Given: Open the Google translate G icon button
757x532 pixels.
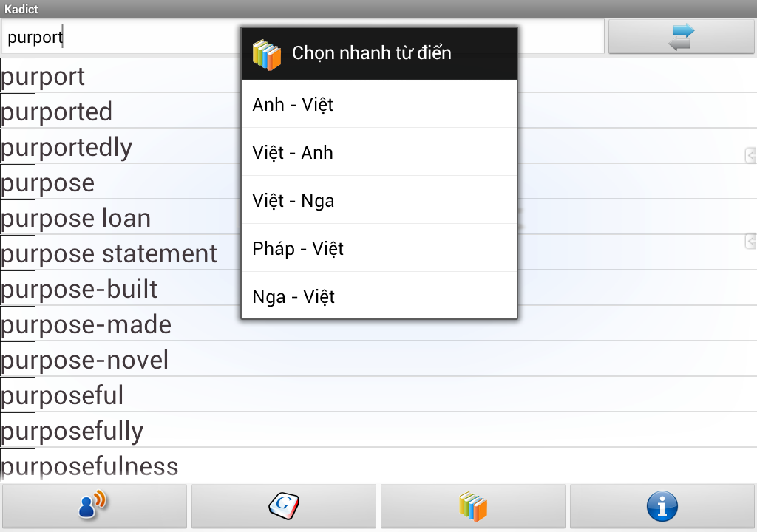Looking at the screenshot, I should pyautogui.click(x=284, y=506).
